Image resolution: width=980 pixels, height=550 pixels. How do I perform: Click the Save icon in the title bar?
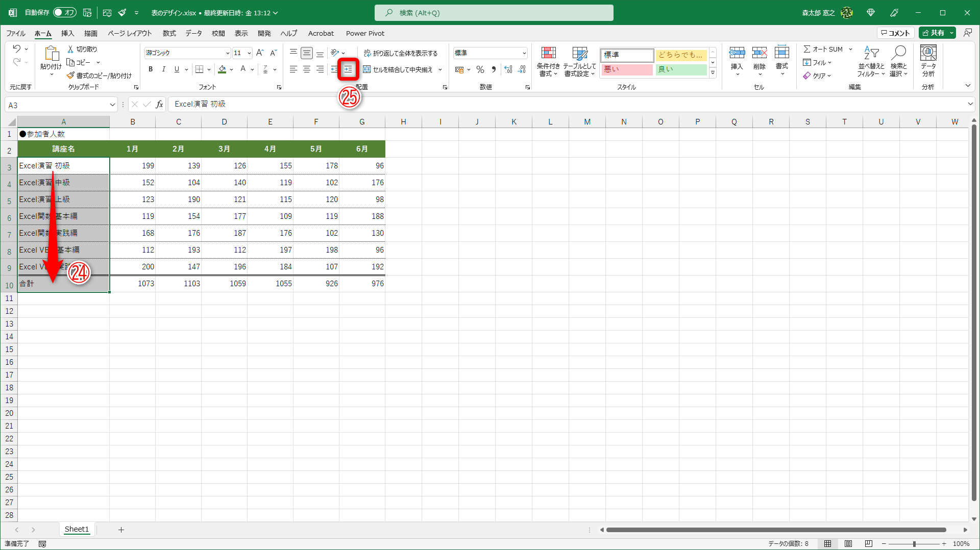click(87, 13)
